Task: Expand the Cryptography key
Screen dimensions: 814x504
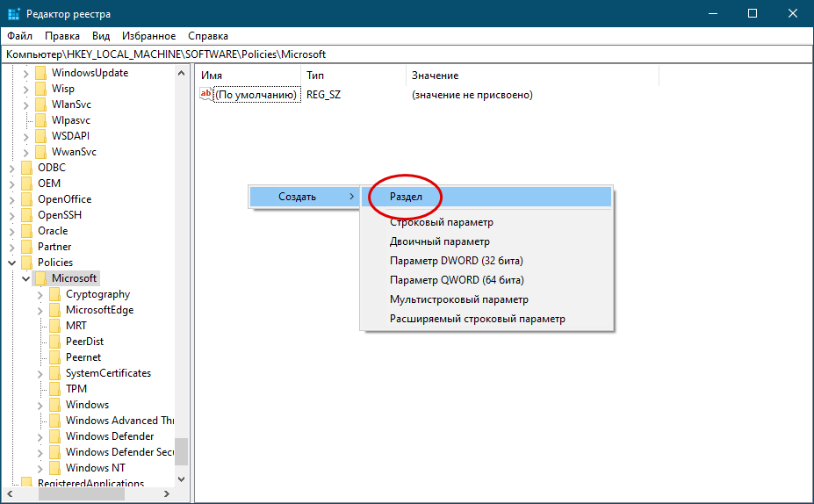Action: (x=40, y=295)
